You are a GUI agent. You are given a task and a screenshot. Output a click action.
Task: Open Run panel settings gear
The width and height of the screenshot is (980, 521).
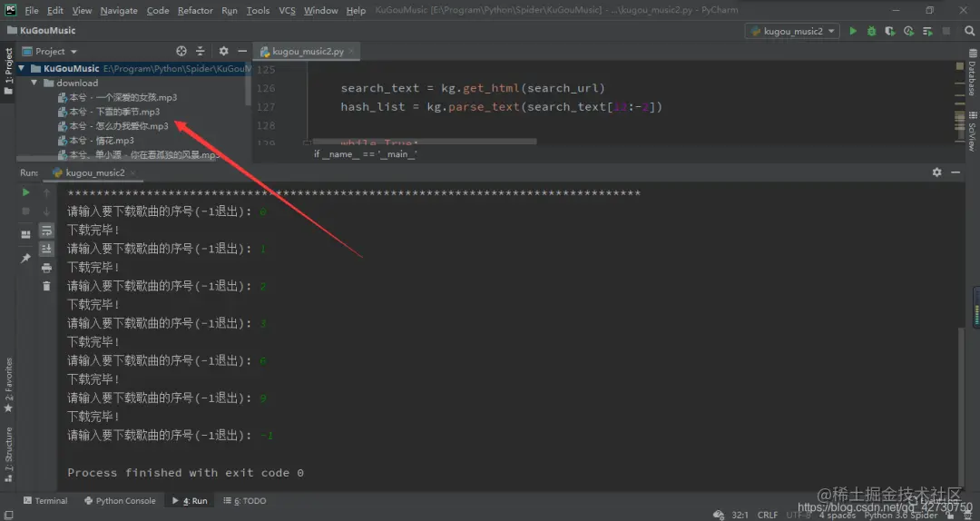tap(936, 172)
